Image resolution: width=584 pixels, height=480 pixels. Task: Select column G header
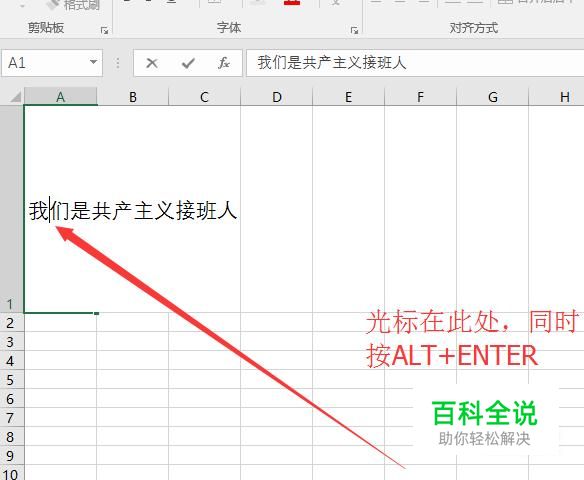click(492, 97)
